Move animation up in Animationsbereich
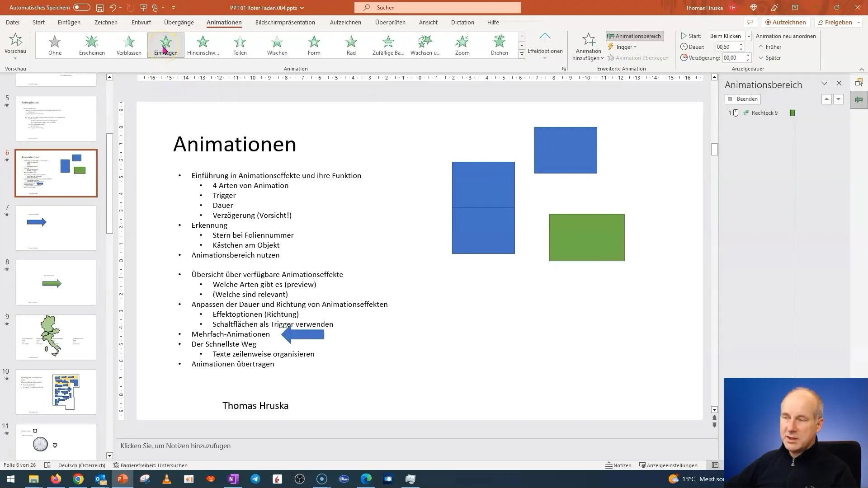 [826, 99]
